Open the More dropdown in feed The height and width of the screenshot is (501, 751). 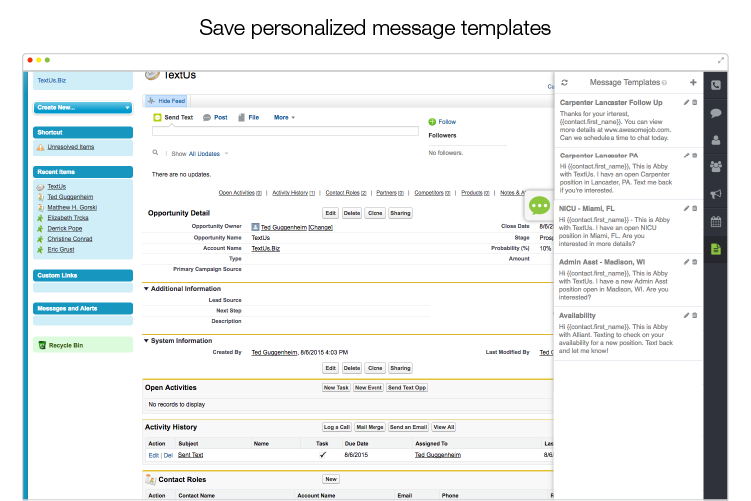(x=284, y=117)
